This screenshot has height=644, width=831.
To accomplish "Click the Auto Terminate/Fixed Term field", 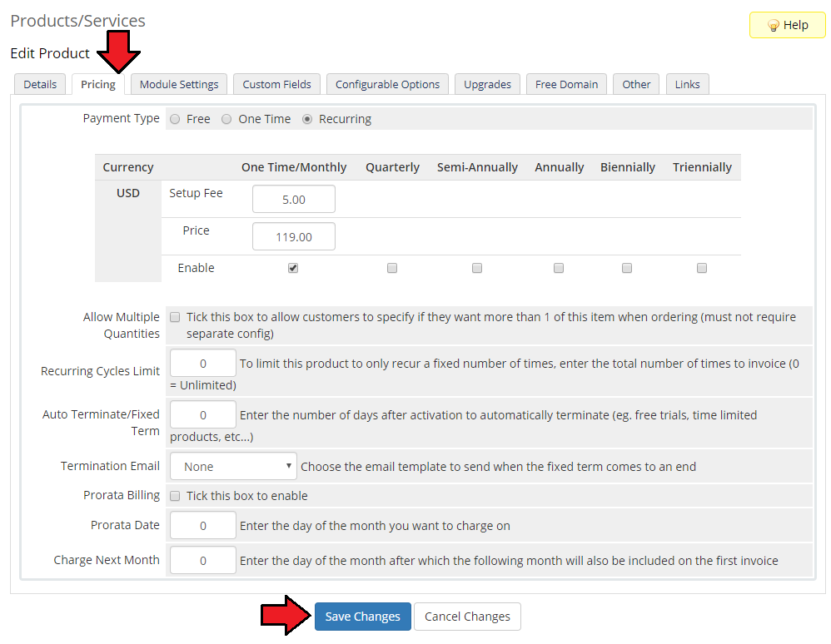I will (x=203, y=414).
